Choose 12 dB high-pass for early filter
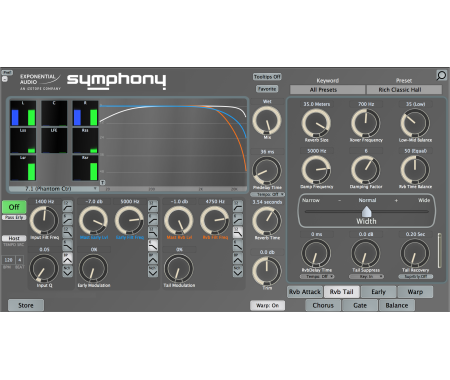Screen dimensions: 450x380 coord(153,207)
